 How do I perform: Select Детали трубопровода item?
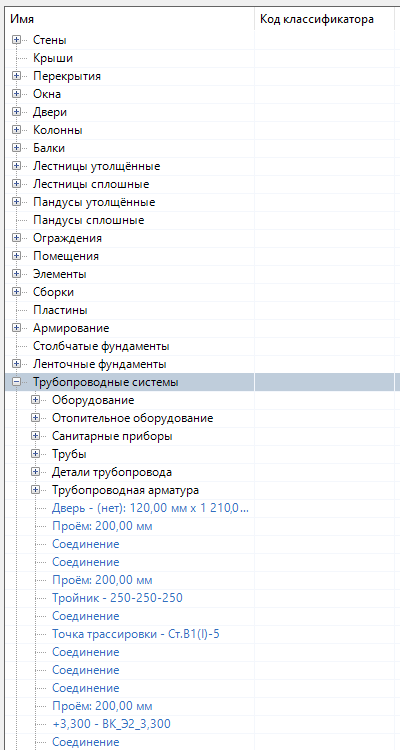(x=111, y=472)
